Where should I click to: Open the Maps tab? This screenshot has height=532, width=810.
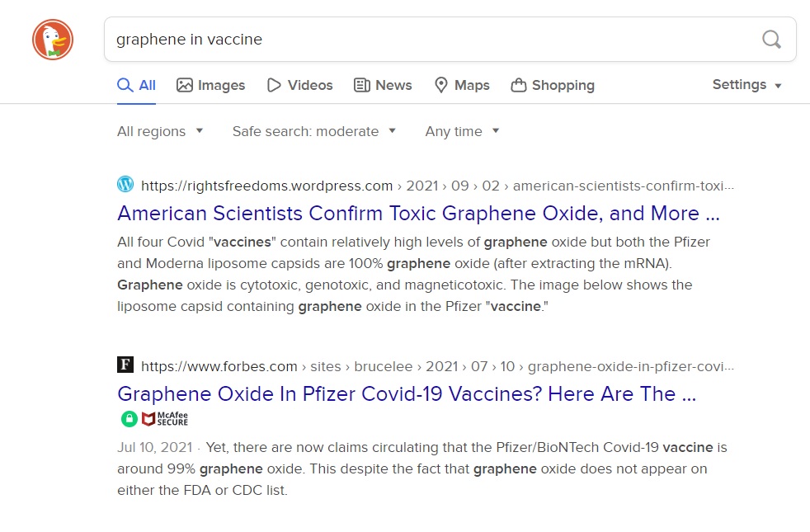coord(462,85)
